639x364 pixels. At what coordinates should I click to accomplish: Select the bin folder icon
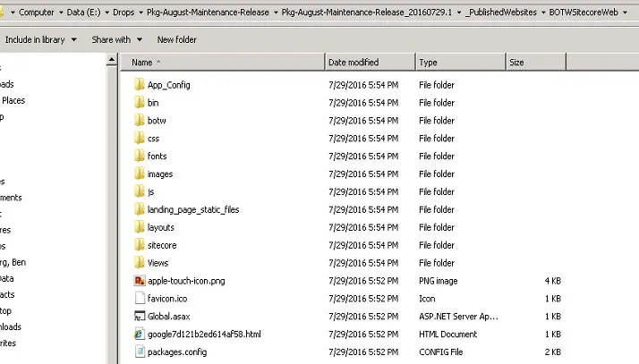click(x=140, y=103)
